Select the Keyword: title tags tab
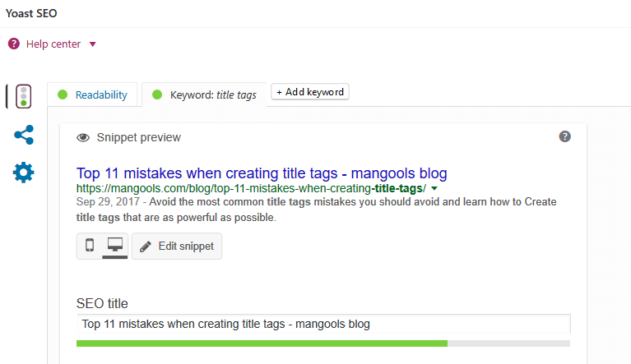The image size is (631, 364). (x=212, y=95)
